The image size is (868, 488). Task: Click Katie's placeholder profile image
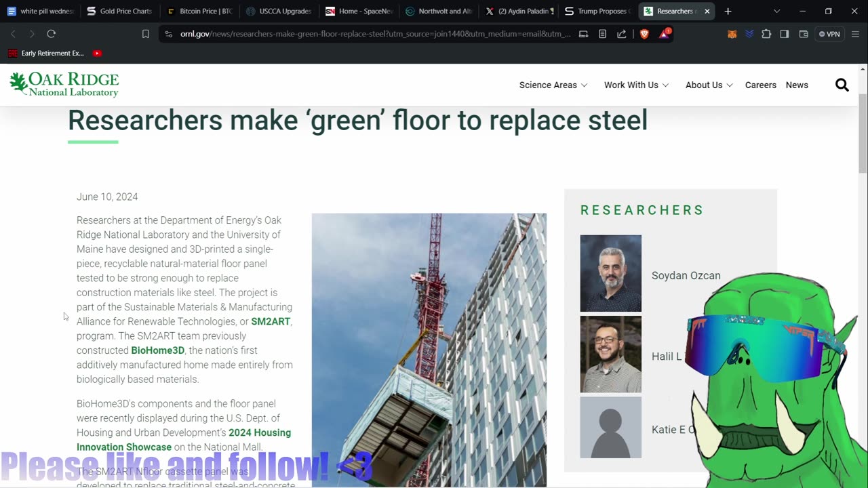[x=610, y=427]
